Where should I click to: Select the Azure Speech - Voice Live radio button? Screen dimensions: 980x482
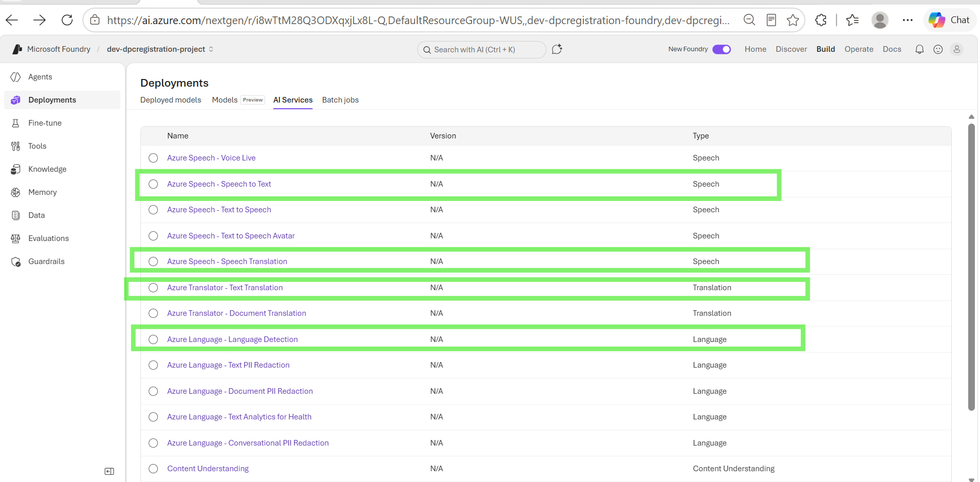[153, 158]
